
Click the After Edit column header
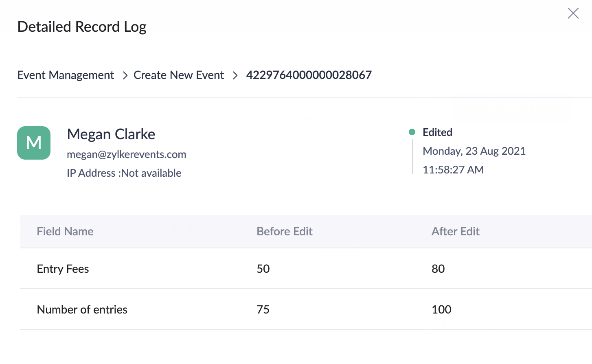pyautogui.click(x=455, y=231)
